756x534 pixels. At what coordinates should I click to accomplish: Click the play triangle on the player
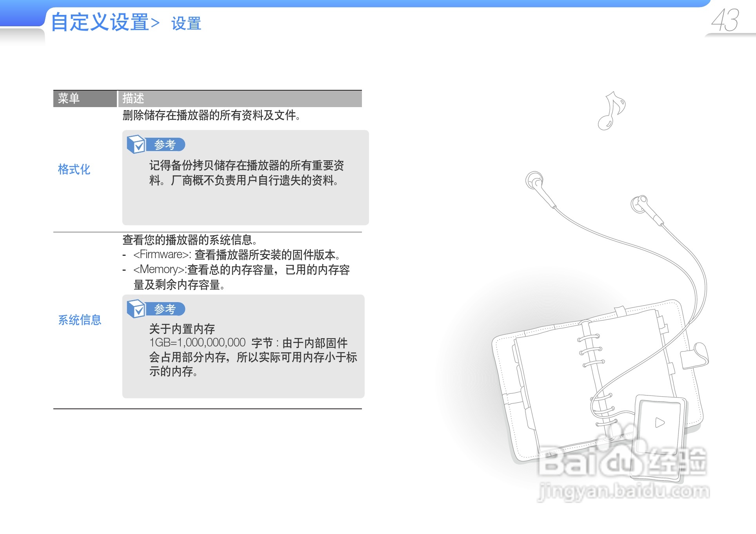click(660, 423)
